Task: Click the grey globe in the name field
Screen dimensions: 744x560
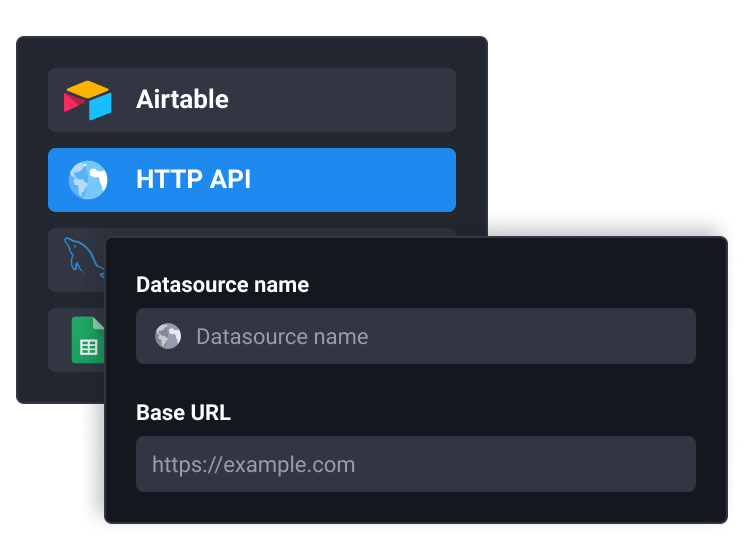Action: pyautogui.click(x=168, y=336)
